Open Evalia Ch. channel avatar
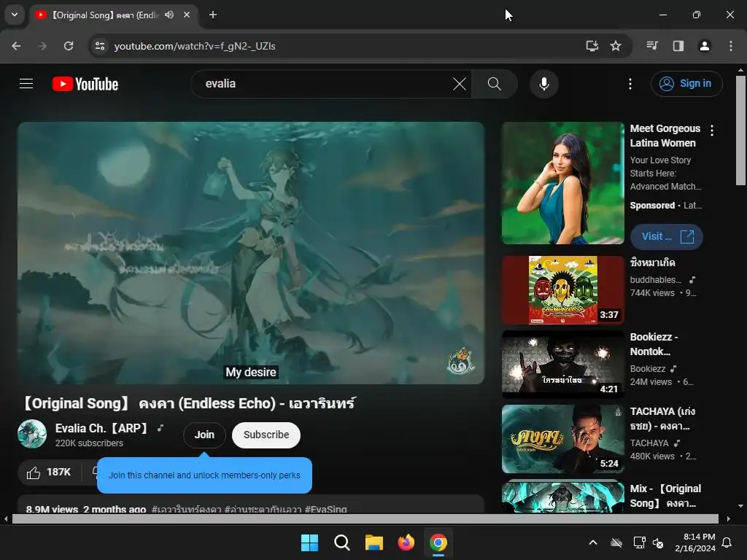 pyautogui.click(x=32, y=434)
